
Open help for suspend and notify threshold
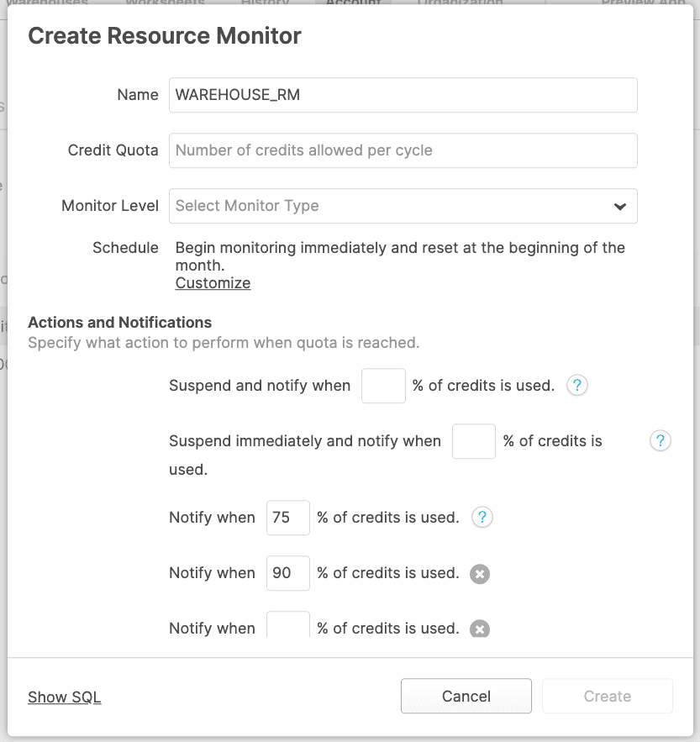pos(576,385)
